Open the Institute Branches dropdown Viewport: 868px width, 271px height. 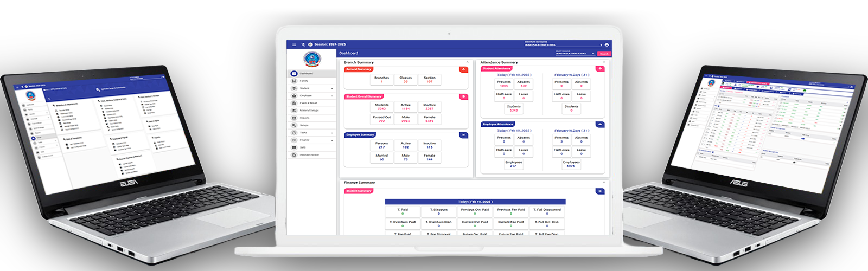(601, 45)
